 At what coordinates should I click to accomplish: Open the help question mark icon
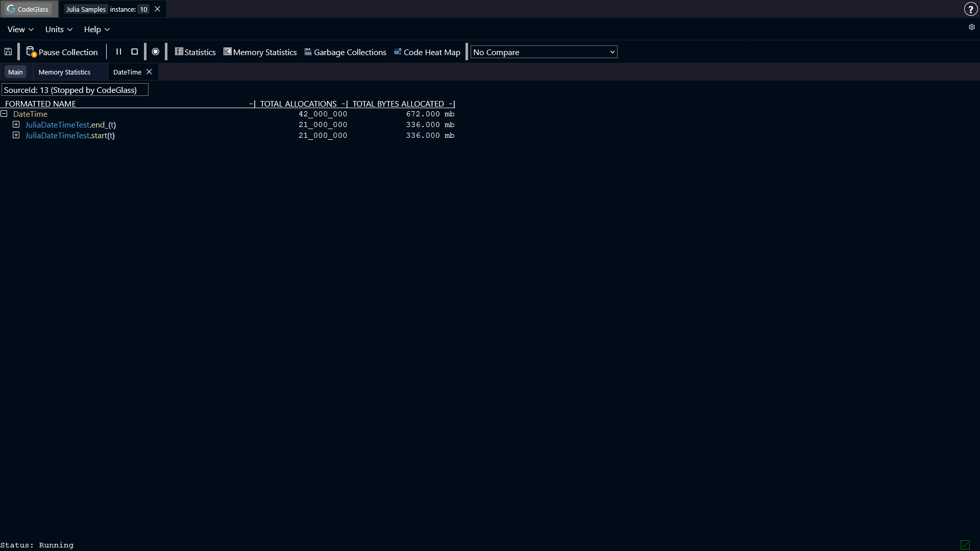[970, 9]
